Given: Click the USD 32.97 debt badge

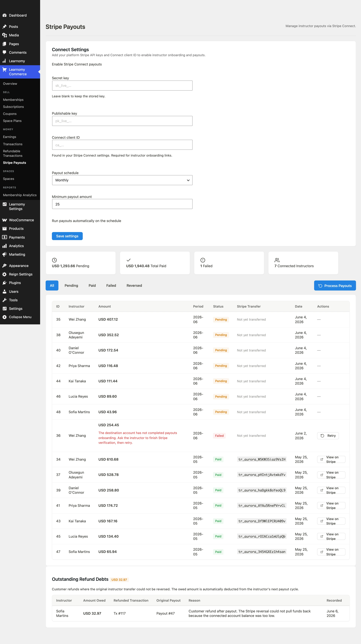Looking at the screenshot, I should tap(119, 580).
